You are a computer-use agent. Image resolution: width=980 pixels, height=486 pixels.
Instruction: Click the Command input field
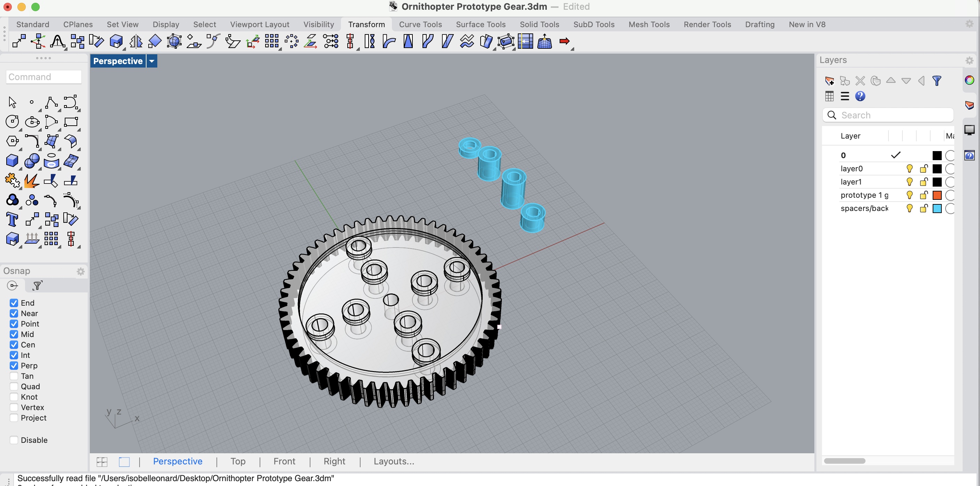tap(44, 77)
